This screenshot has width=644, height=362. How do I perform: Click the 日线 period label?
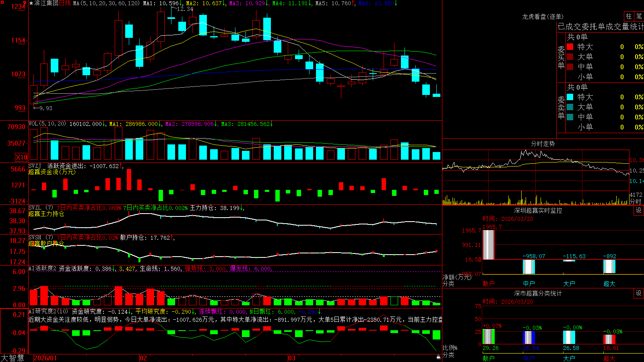tap(65, 3)
